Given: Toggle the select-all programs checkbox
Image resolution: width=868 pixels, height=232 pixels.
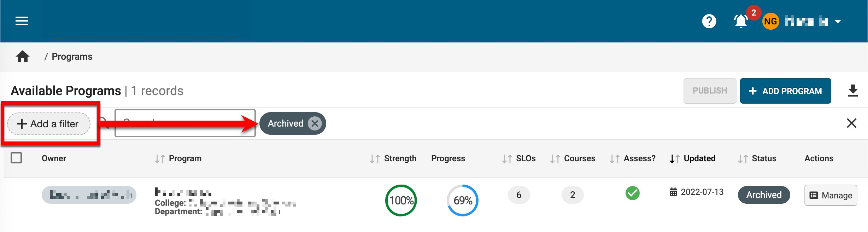Looking at the screenshot, I should pyautogui.click(x=16, y=158).
